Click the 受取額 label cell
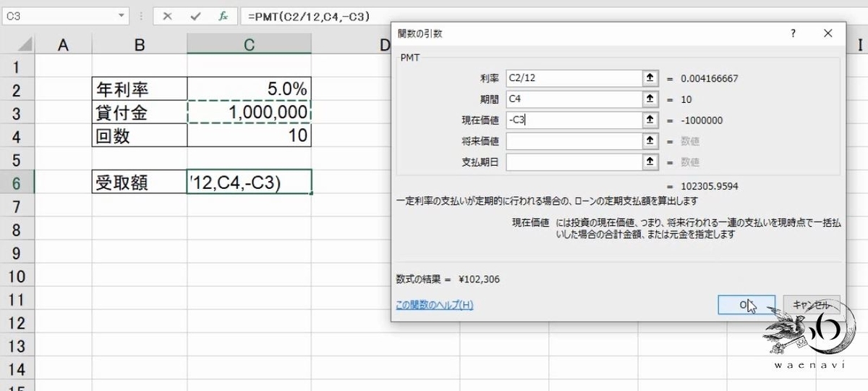Viewport: 868px width, 391px height. 140,182
